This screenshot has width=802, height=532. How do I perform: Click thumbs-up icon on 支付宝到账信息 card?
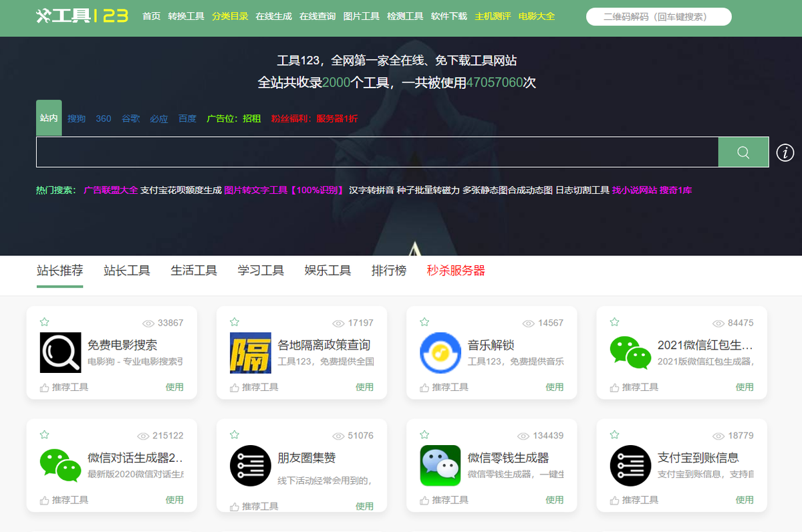tap(615, 500)
